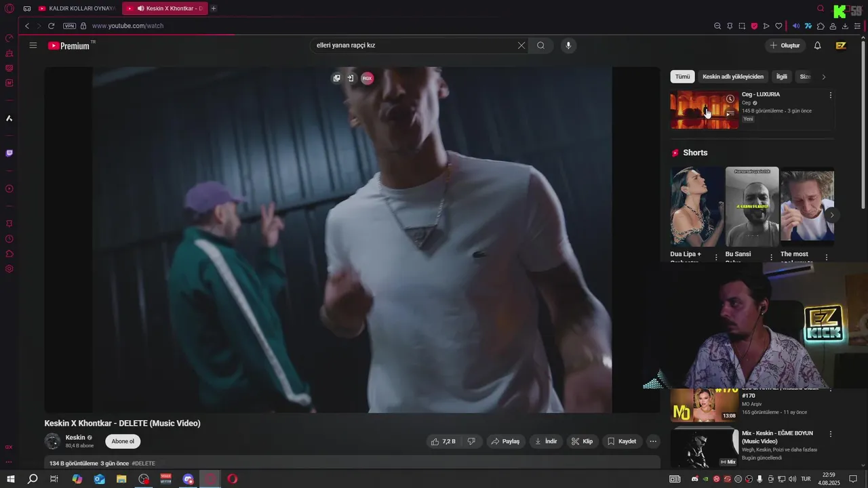Open a new browser tab
This screenshot has width=868, height=488.
click(x=214, y=8)
